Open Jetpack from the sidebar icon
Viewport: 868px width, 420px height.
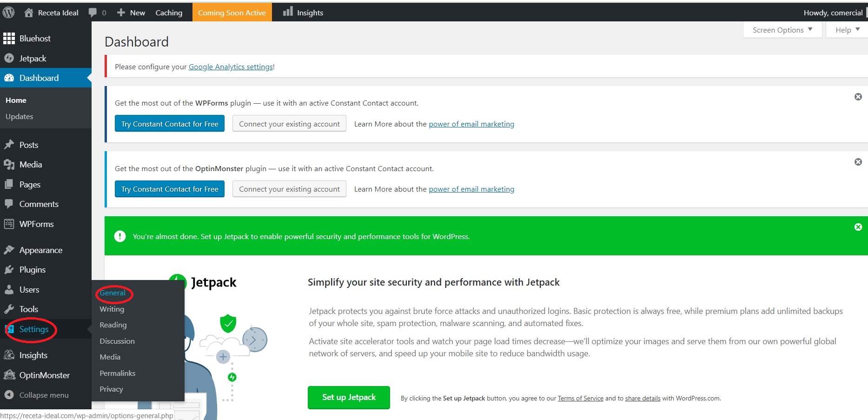pos(9,58)
